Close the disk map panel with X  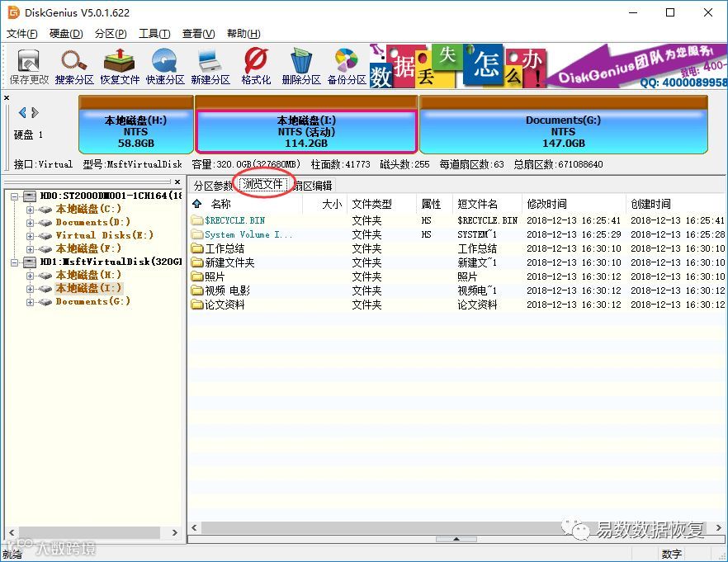(x=7, y=98)
